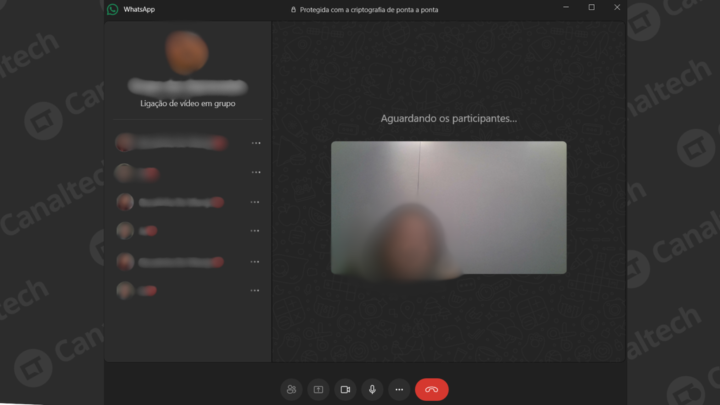
Task: Click the end-to-end encryption lock icon
Action: (x=293, y=10)
